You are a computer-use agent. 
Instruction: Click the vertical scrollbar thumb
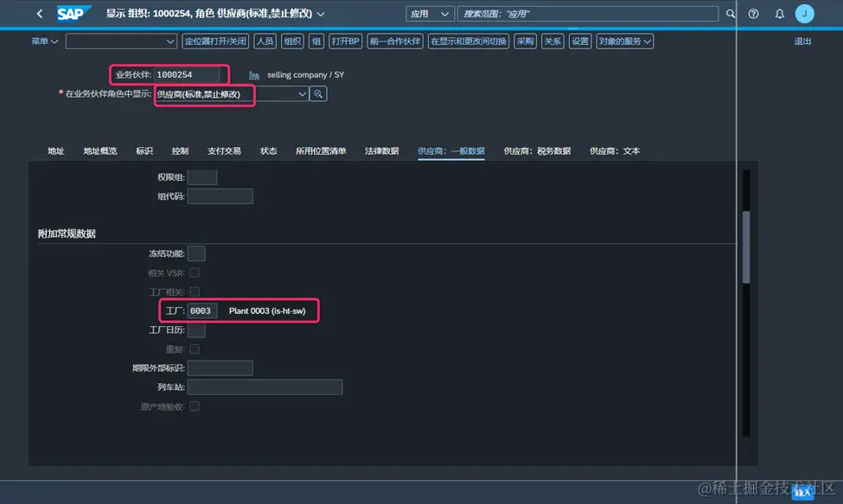[746, 247]
